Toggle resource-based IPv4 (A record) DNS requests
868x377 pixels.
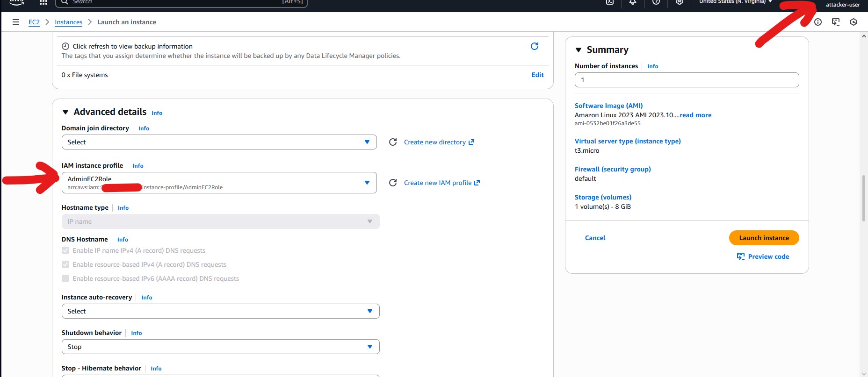click(x=65, y=264)
